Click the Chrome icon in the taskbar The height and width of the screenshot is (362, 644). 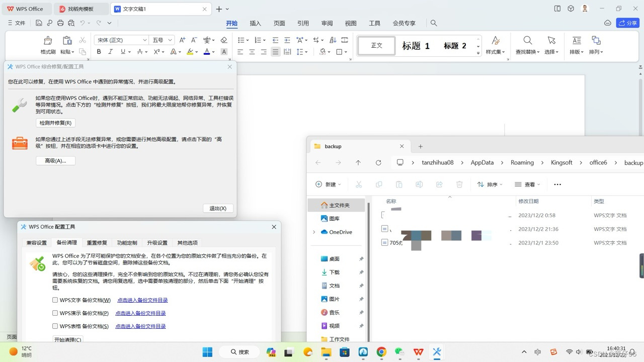(381, 352)
